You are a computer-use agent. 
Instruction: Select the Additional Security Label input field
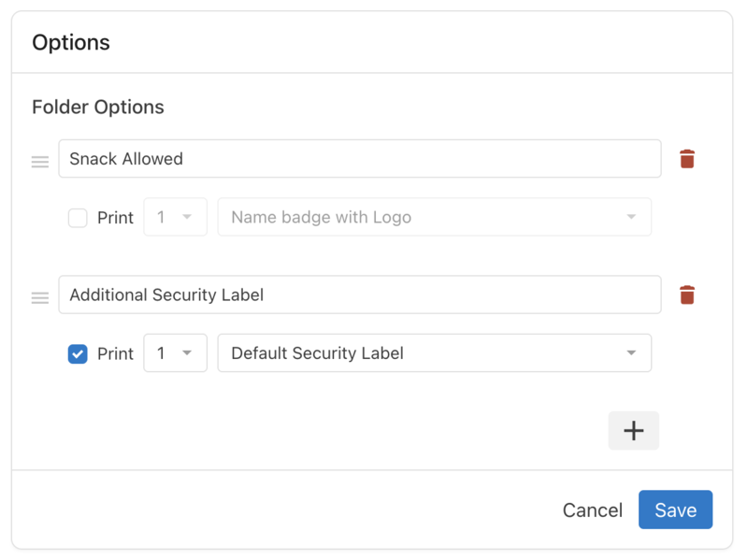[x=360, y=294]
